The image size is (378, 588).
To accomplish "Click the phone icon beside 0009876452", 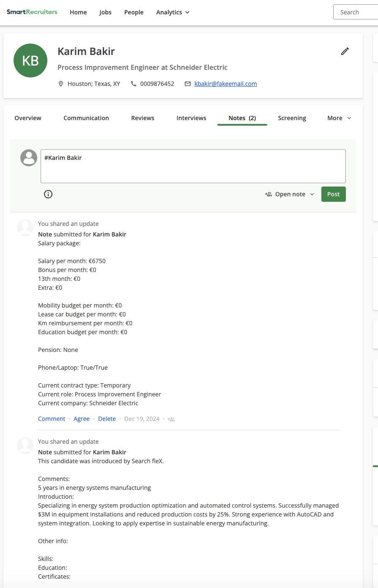I will (134, 84).
